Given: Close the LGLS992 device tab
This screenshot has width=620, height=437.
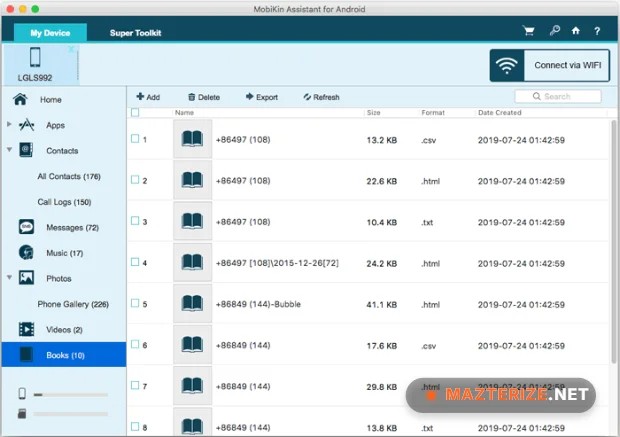Looking at the screenshot, I should pos(71,49).
